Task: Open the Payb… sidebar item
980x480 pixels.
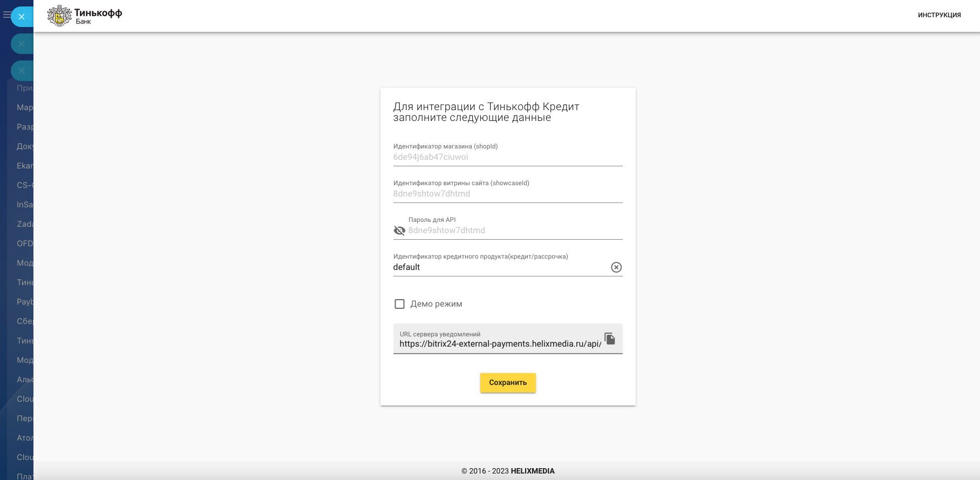Action: pos(25,302)
